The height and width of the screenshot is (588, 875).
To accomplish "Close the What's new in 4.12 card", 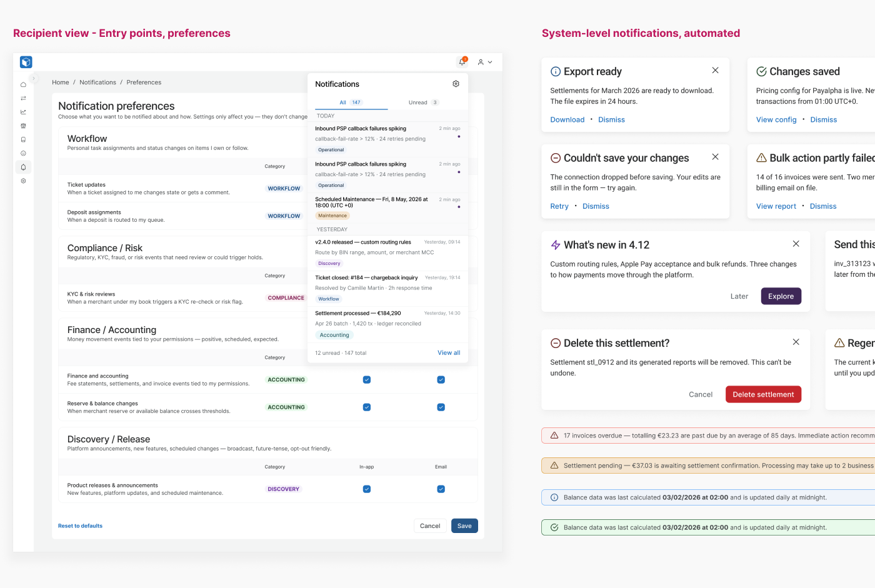I will (x=796, y=244).
